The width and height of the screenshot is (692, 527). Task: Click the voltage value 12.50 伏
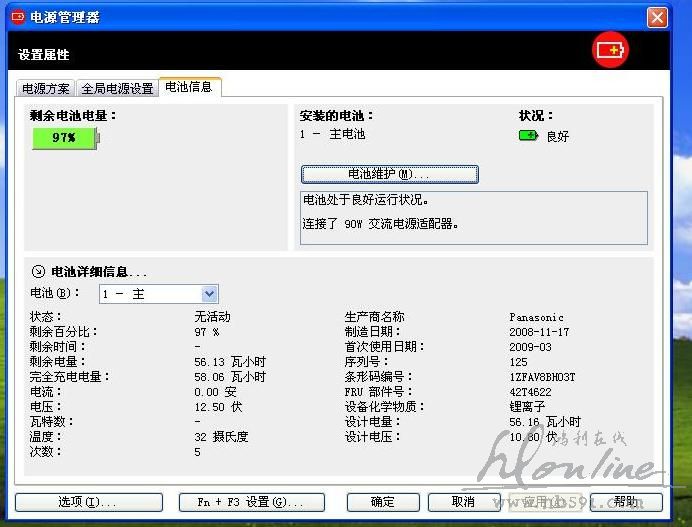pyautogui.click(x=218, y=407)
